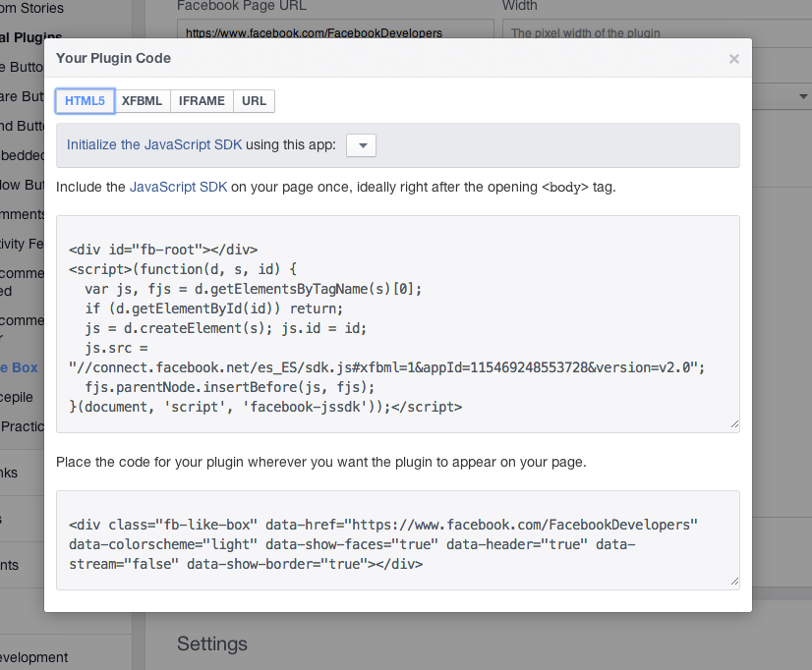Click the Width pixel field behind dialog

click(x=657, y=28)
